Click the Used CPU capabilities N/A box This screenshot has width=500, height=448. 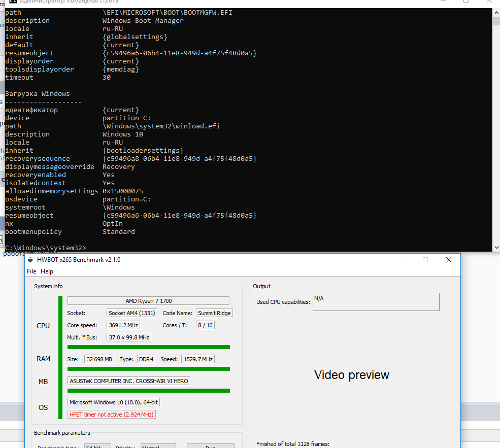(x=376, y=302)
